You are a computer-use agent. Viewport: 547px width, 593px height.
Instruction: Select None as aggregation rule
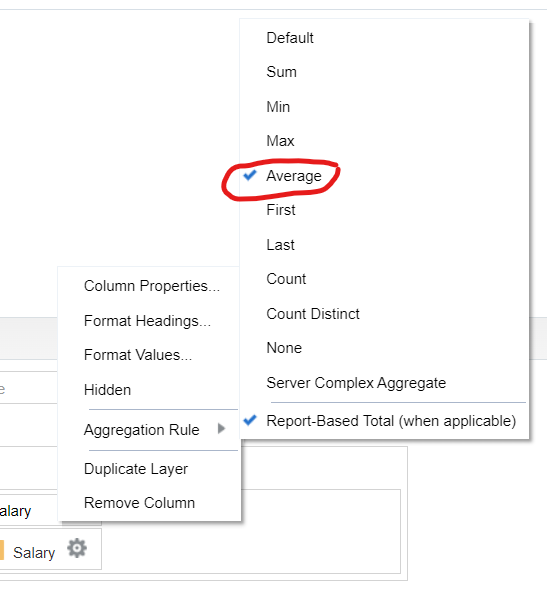click(x=284, y=348)
